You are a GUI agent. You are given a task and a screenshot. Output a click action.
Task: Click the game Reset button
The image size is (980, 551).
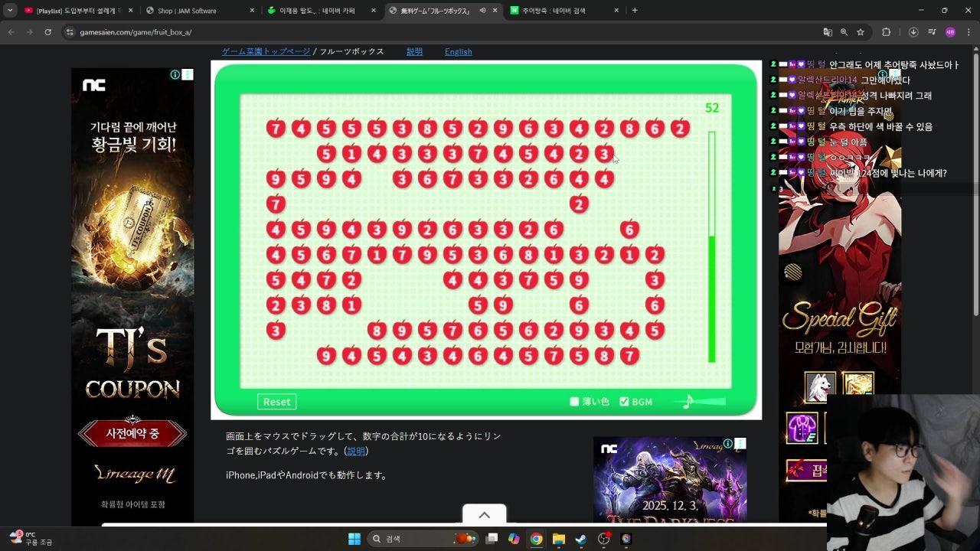point(276,402)
